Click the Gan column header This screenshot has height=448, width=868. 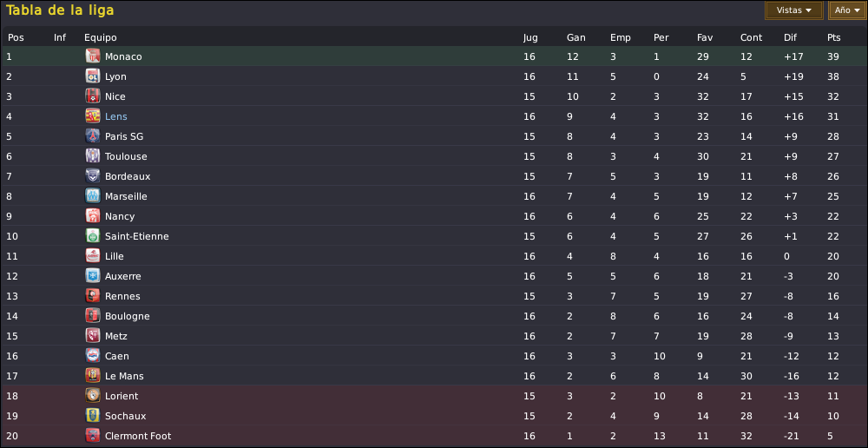point(575,37)
